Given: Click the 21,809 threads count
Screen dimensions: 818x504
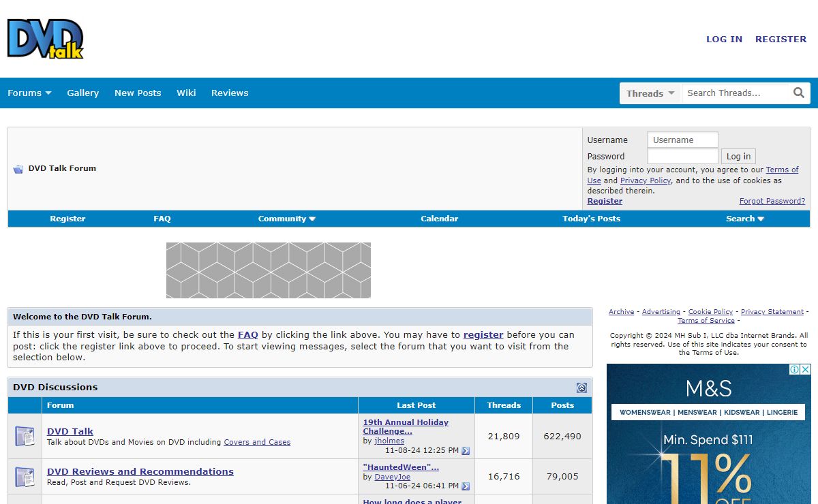Looking at the screenshot, I should tap(504, 437).
